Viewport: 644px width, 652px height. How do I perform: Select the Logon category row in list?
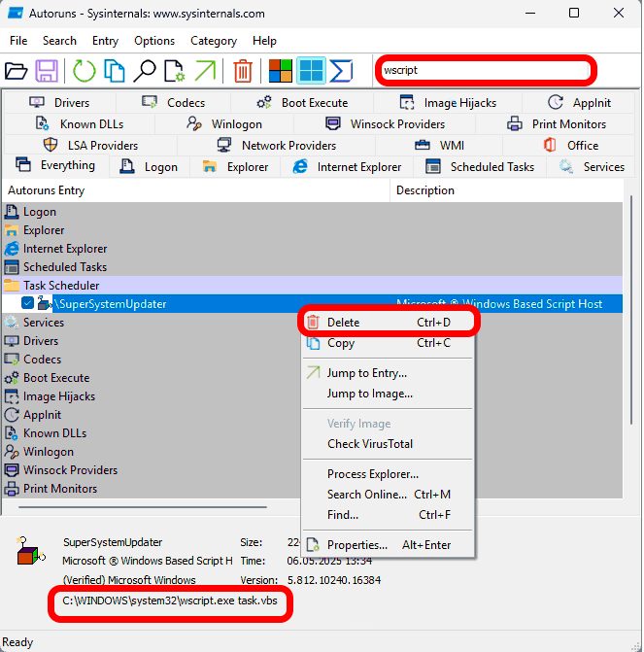tap(312, 212)
